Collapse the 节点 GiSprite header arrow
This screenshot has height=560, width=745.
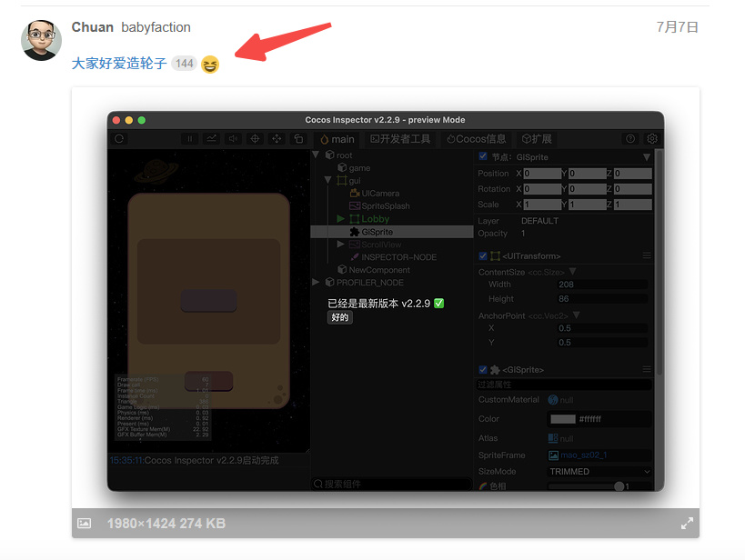[x=646, y=157]
